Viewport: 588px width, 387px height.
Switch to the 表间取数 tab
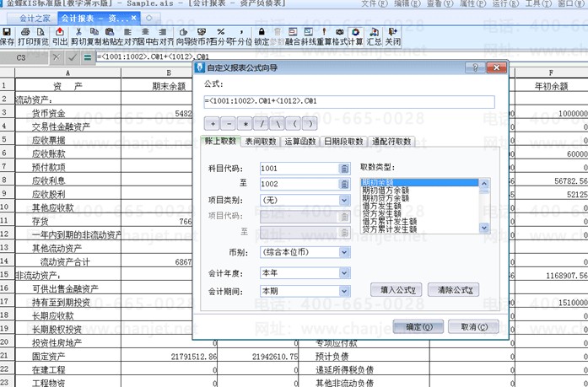260,142
